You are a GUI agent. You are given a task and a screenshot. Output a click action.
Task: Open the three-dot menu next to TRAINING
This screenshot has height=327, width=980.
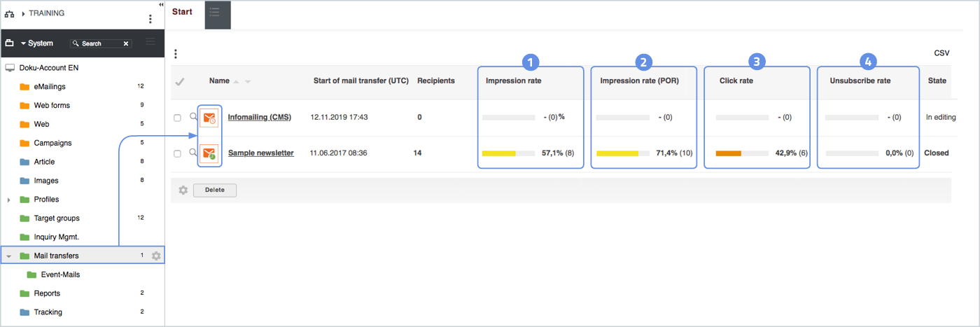(x=150, y=19)
